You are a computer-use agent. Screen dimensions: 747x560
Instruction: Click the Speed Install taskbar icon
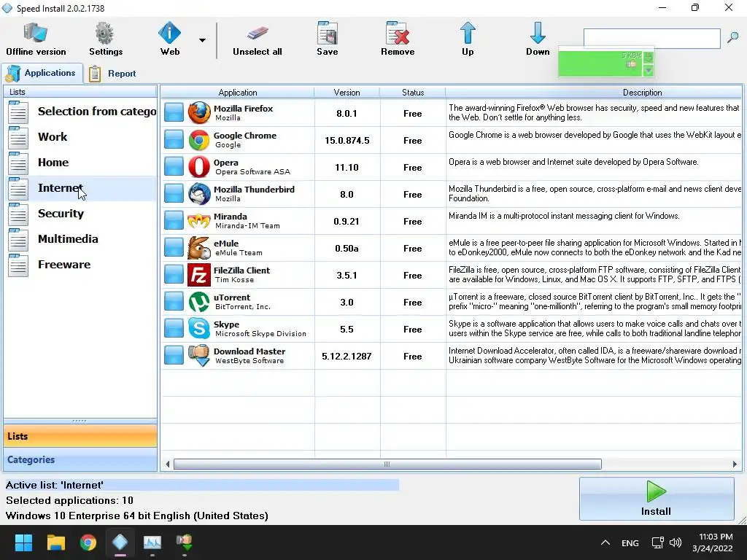point(120,542)
